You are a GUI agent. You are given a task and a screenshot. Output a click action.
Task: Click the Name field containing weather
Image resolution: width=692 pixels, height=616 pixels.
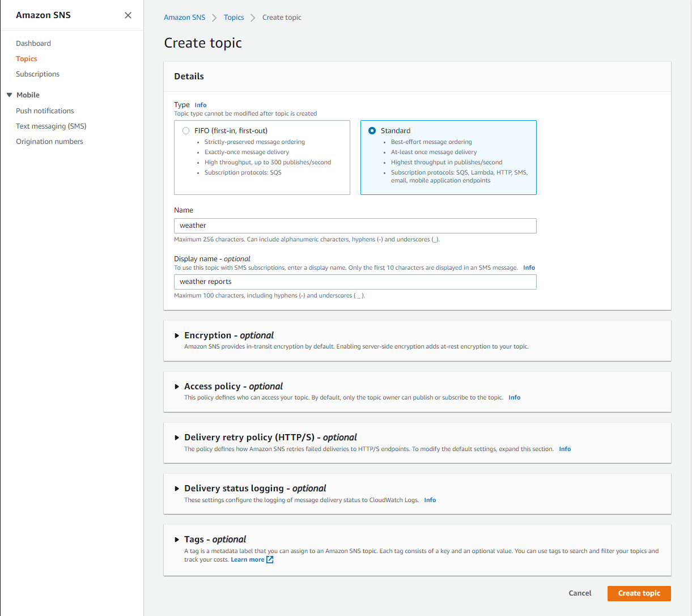(355, 226)
